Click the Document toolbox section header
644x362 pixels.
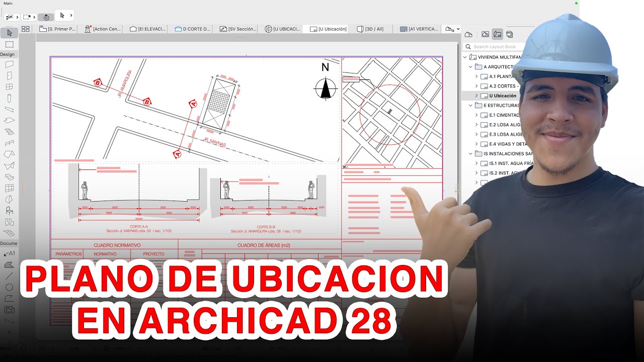9,243
